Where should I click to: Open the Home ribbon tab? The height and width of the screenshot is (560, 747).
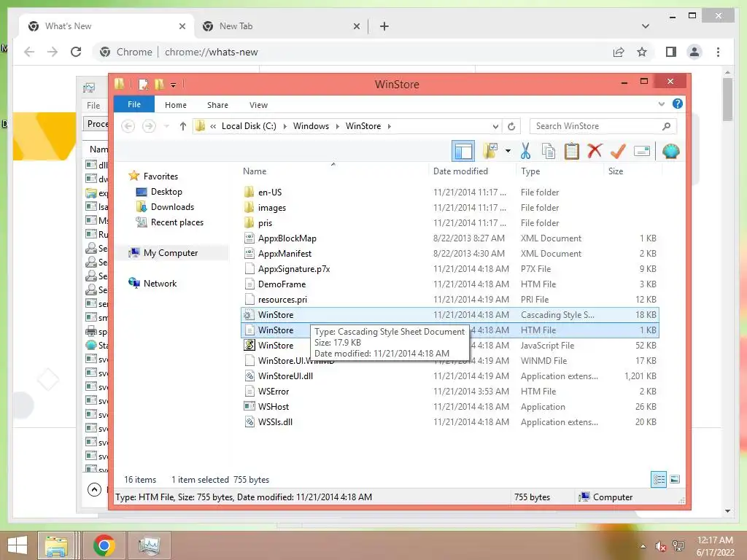point(175,105)
